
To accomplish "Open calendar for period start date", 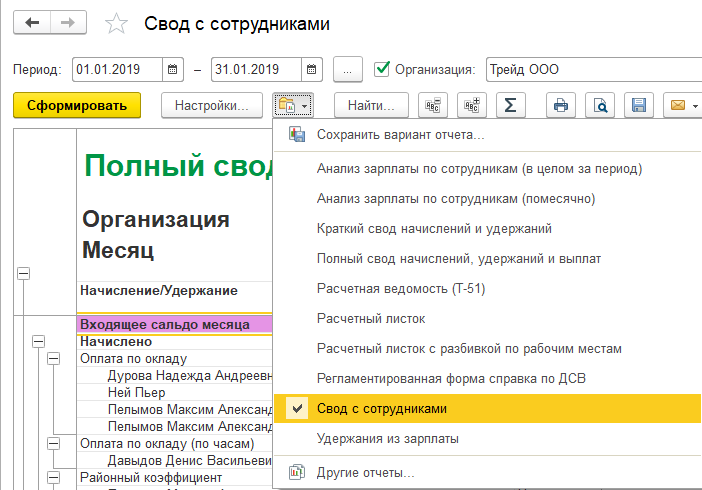I will pyautogui.click(x=174, y=70).
